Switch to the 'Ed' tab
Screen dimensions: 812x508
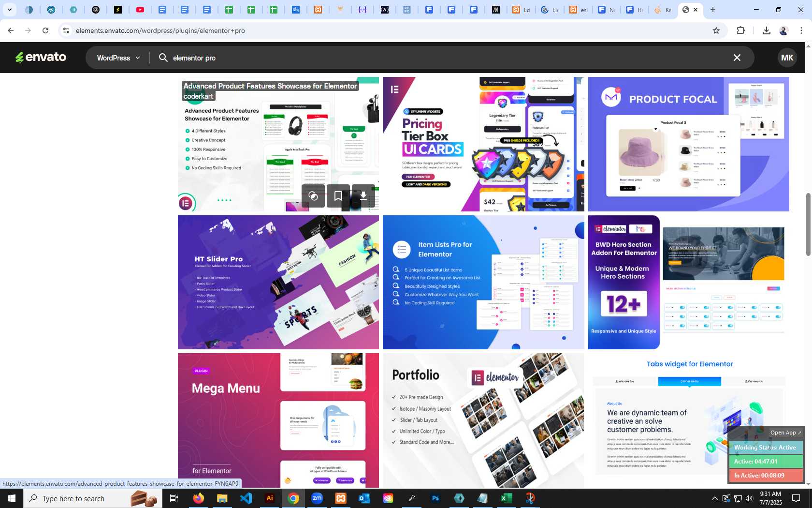pyautogui.click(x=521, y=10)
